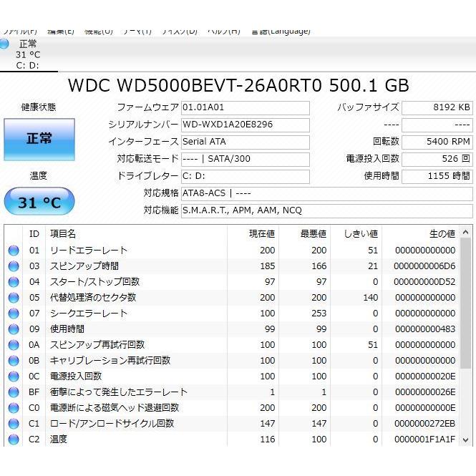The image size is (476, 476).
Task: Open the Language menu
Action: 281,31
